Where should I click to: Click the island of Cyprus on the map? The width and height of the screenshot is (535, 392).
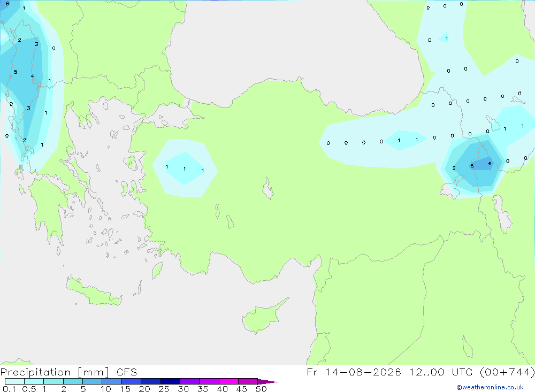tap(261, 318)
